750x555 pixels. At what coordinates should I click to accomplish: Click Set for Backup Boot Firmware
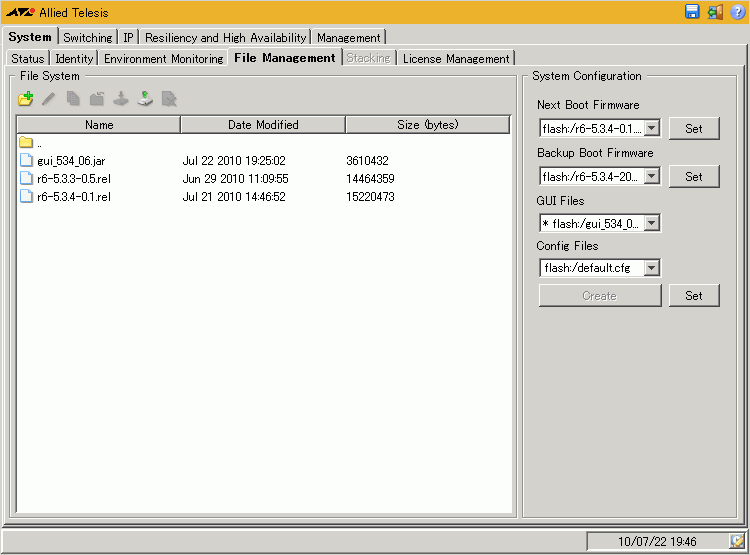coord(694,176)
